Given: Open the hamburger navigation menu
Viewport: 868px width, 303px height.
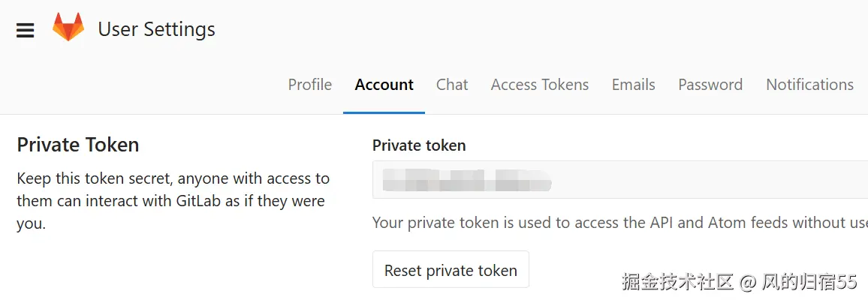Looking at the screenshot, I should click(x=26, y=30).
